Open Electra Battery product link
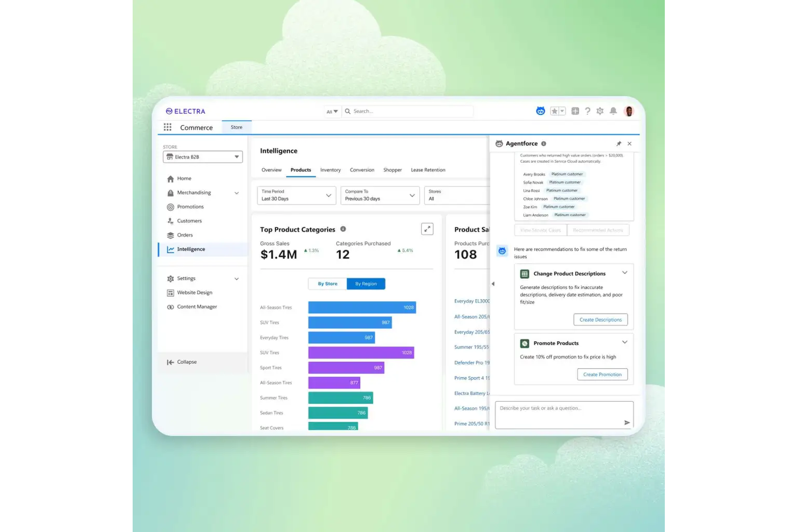Viewport: 798px width, 532px height. pos(472,393)
